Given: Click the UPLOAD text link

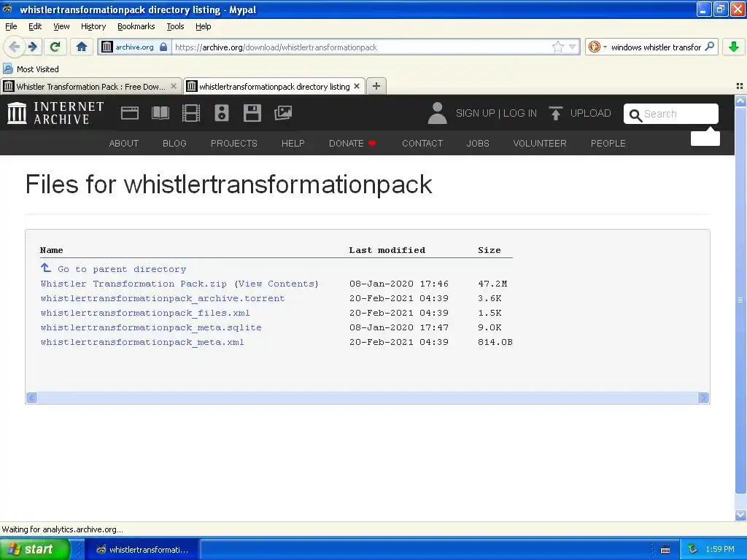Looking at the screenshot, I should (590, 113).
